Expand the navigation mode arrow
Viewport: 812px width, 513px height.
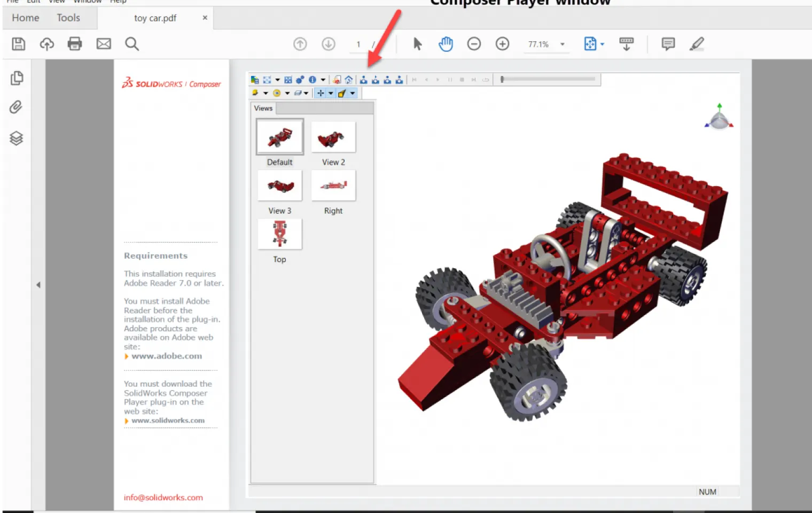tap(331, 93)
